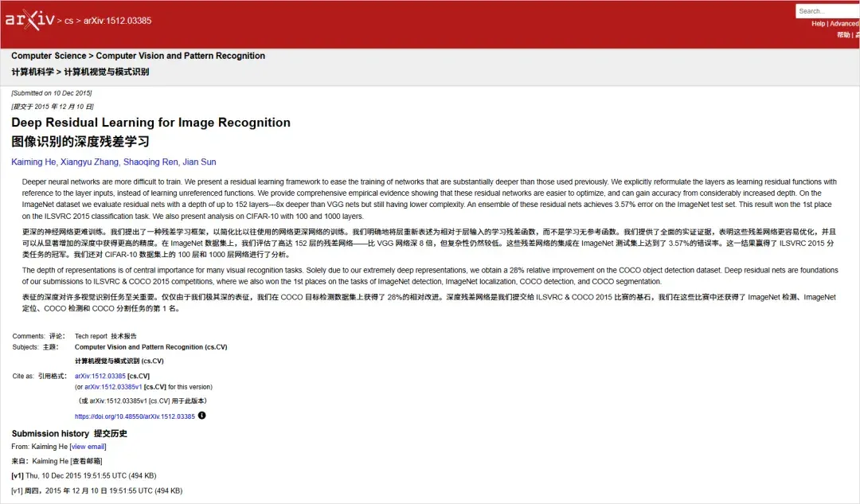The width and height of the screenshot is (860, 504).
Task: Open the arXiv:1512.03385 cite-as link
Action: point(100,377)
